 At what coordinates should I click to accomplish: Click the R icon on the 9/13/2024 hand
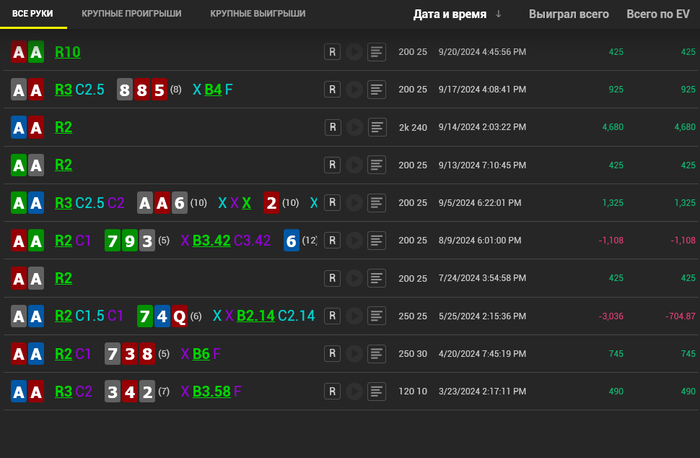coord(332,165)
